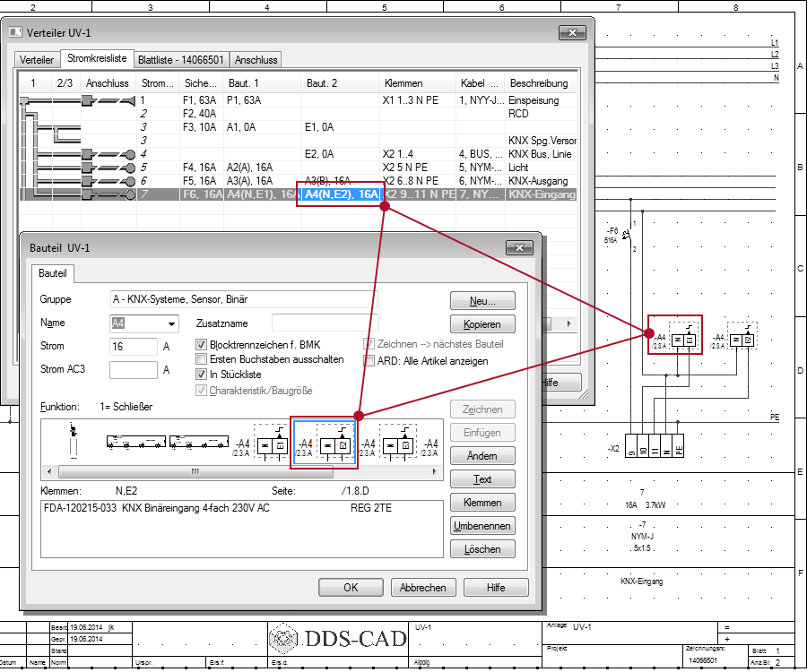Uncheck the In Stückliste checkbox
Viewport: 807px width, 672px height.
(202, 375)
